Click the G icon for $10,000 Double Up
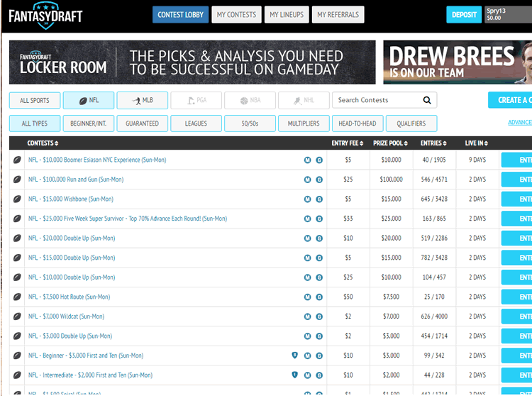This screenshot has height=396, width=532. click(x=319, y=277)
